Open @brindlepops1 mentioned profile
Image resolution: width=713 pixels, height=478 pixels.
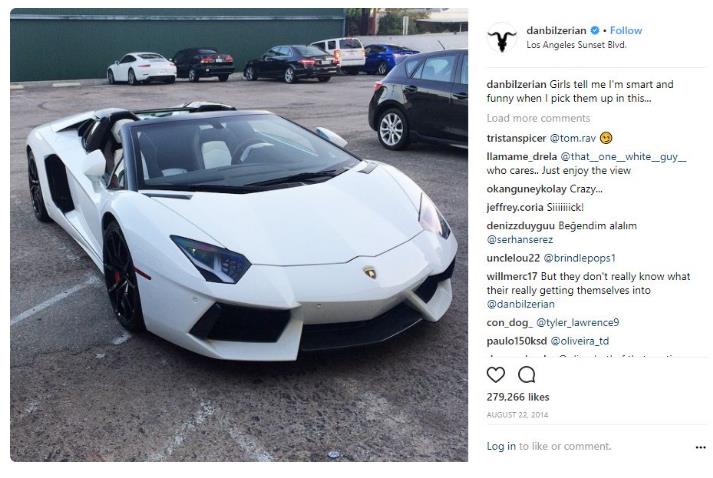pyautogui.click(x=579, y=258)
